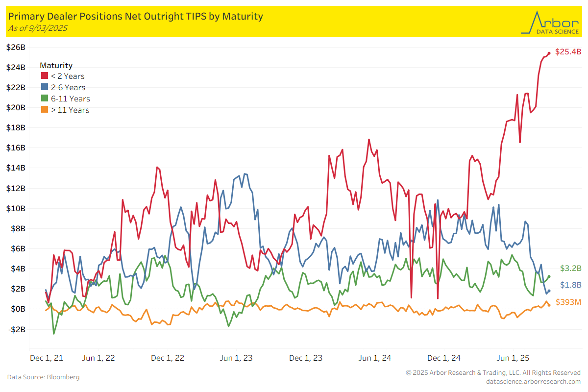Click the 'Maturity' legend header
588x392 pixels.
(56, 65)
